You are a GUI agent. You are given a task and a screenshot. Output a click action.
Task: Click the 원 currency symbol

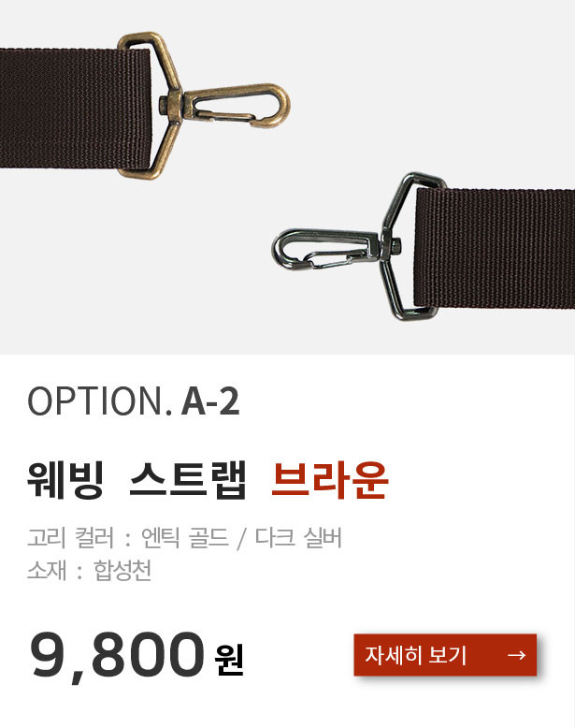[x=229, y=659]
